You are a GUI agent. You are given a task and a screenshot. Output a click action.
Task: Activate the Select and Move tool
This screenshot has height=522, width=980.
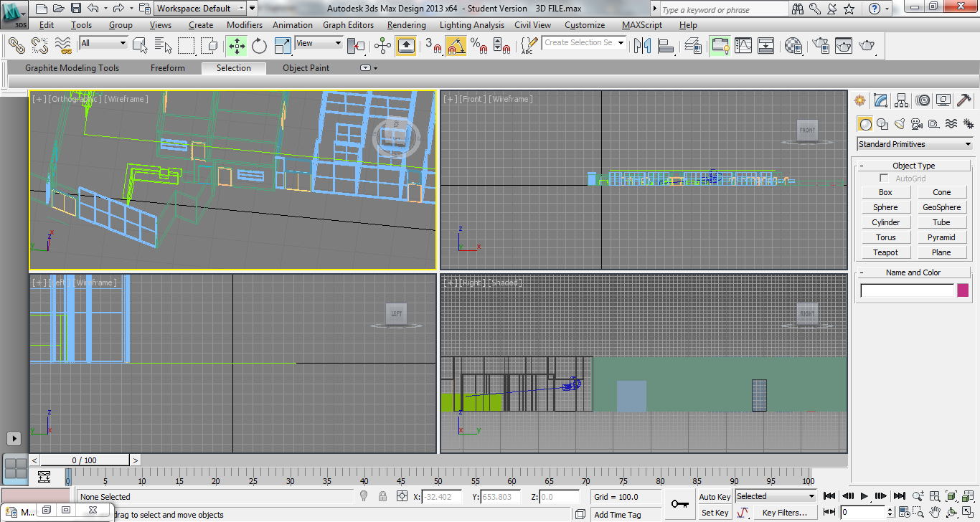pyautogui.click(x=237, y=46)
